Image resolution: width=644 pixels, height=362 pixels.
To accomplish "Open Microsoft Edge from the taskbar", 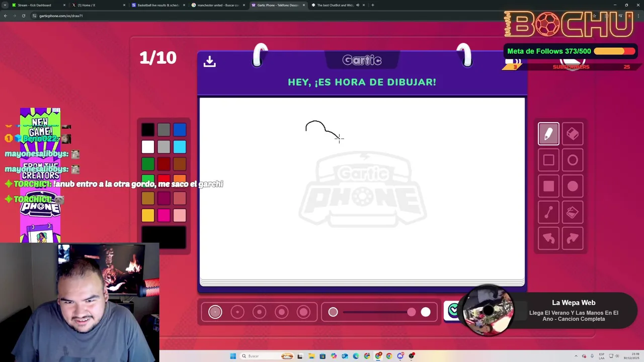I will coord(356,356).
